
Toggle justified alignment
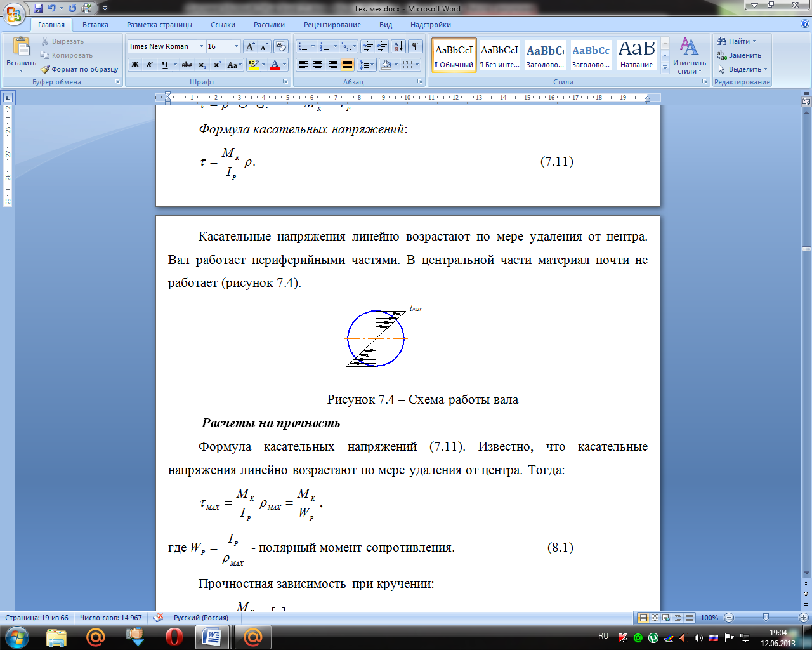click(x=347, y=65)
